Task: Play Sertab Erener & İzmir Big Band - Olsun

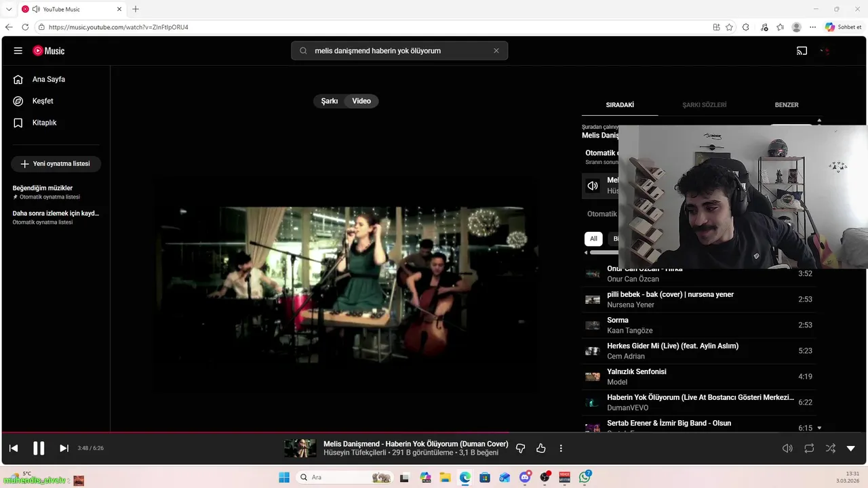Action: click(698, 426)
